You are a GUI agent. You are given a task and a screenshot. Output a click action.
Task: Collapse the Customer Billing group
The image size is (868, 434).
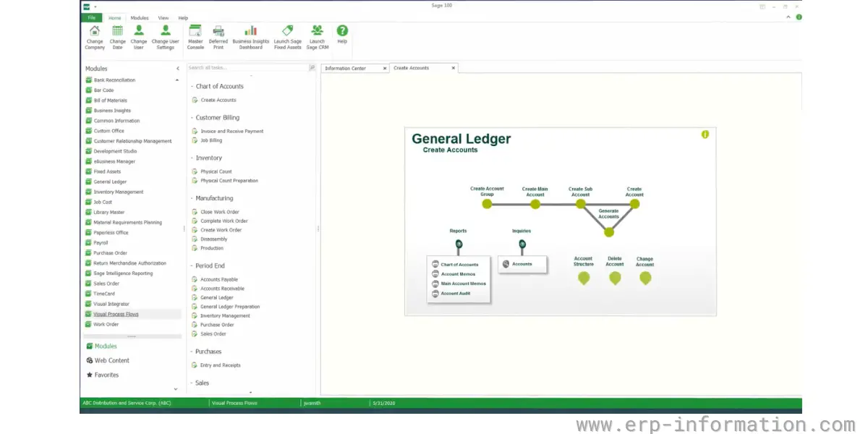point(192,118)
